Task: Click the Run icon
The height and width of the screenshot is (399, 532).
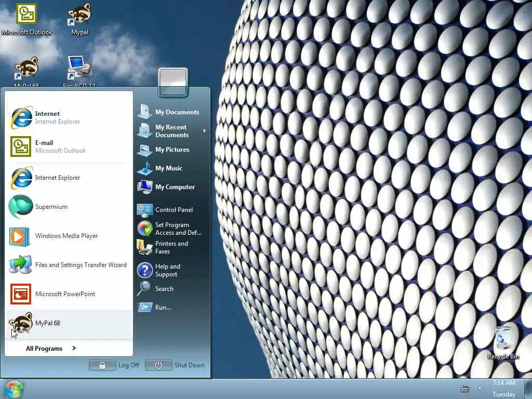Action: click(x=145, y=308)
